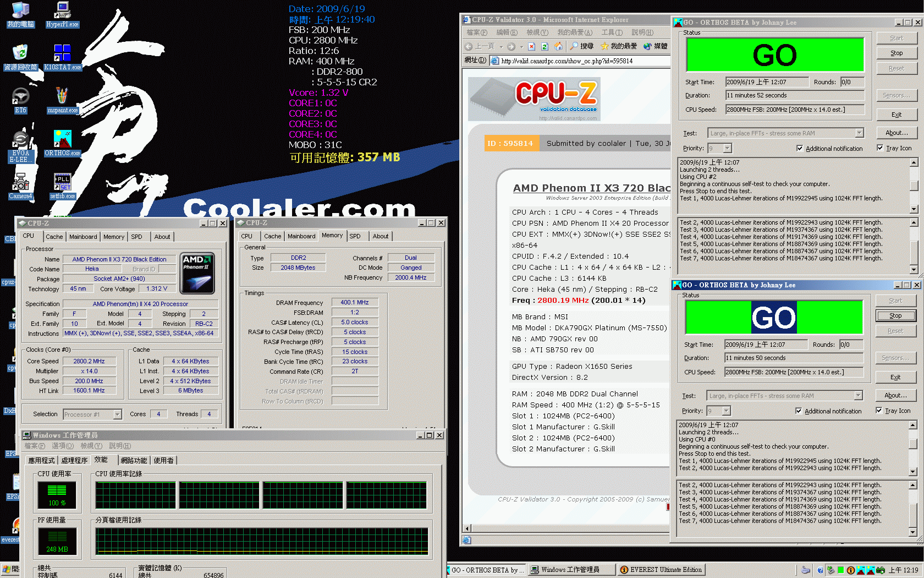Launch setfsb.exe desktop icon
The height and width of the screenshot is (578, 924).
62,186
